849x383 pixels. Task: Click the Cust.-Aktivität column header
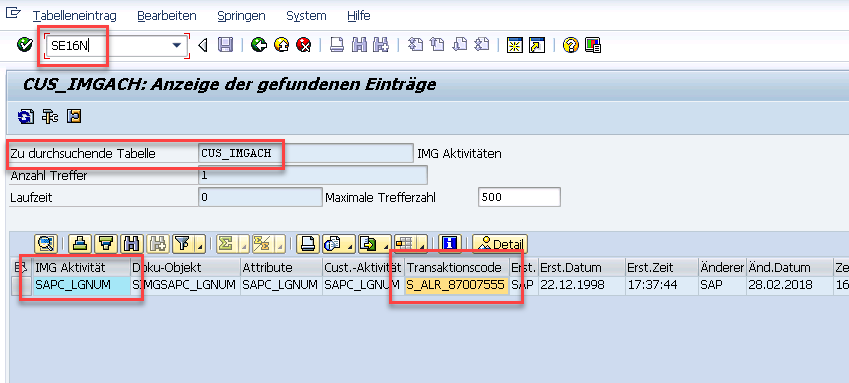click(x=363, y=267)
